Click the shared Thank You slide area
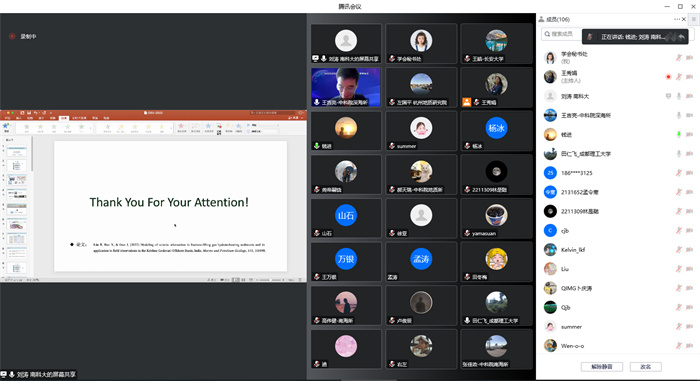This screenshot has height=381, width=700. [x=170, y=206]
